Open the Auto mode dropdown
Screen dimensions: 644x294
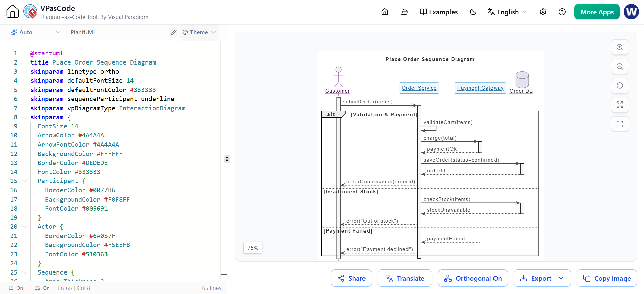point(35,32)
